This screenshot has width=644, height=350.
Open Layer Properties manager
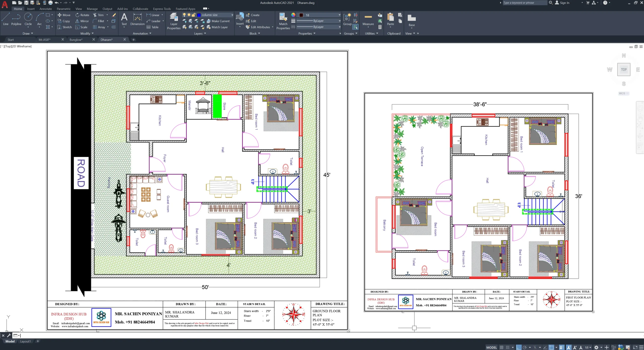pos(174,21)
